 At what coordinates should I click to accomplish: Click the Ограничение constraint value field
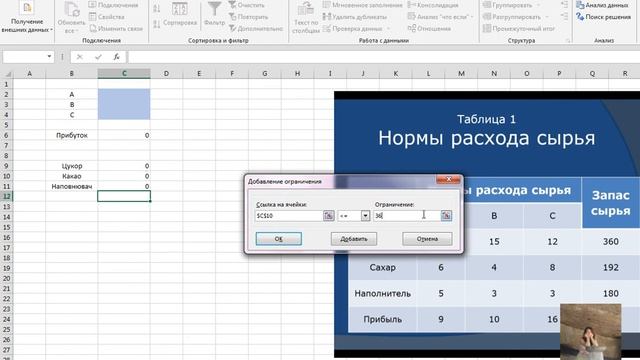tap(407, 216)
